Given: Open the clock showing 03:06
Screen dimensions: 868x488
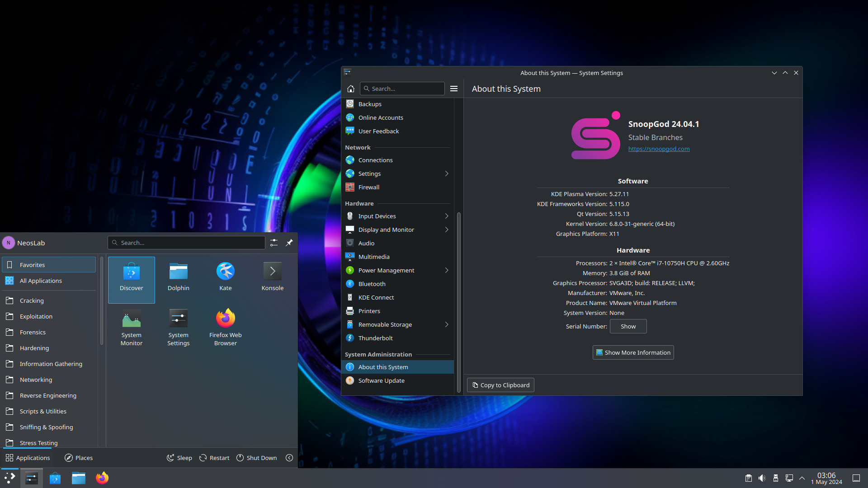Looking at the screenshot, I should click(826, 478).
